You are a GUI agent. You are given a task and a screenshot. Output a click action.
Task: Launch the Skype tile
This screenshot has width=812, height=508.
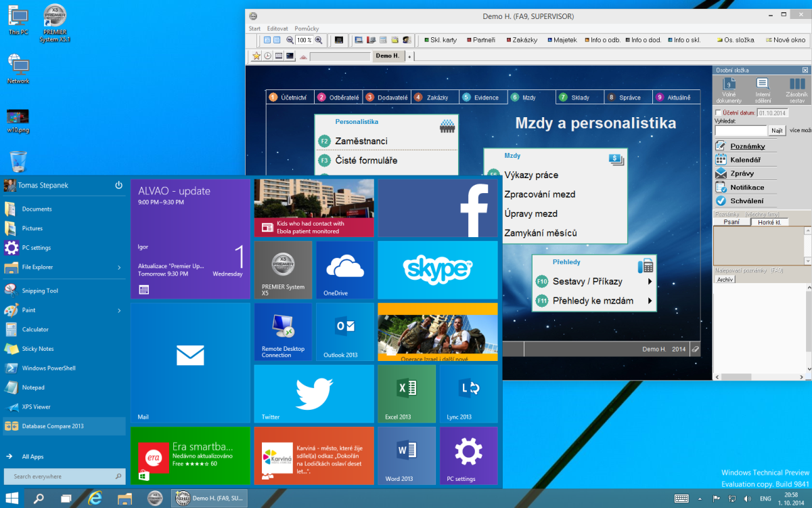437,270
